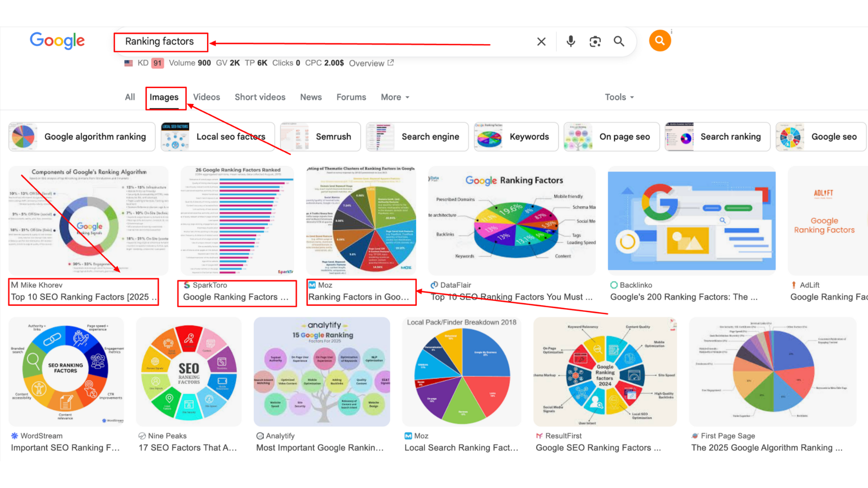
Task: Click the Moz favicon beside its result
Action: (312, 285)
